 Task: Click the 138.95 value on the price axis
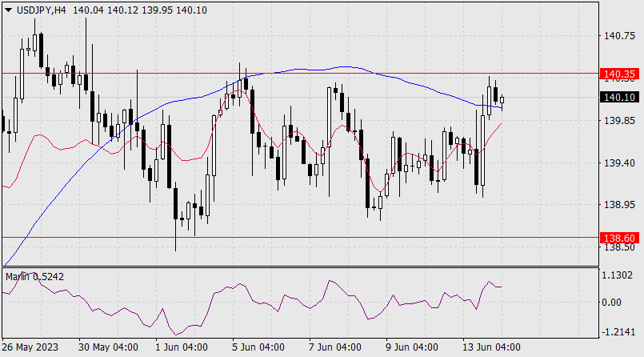[620, 205]
